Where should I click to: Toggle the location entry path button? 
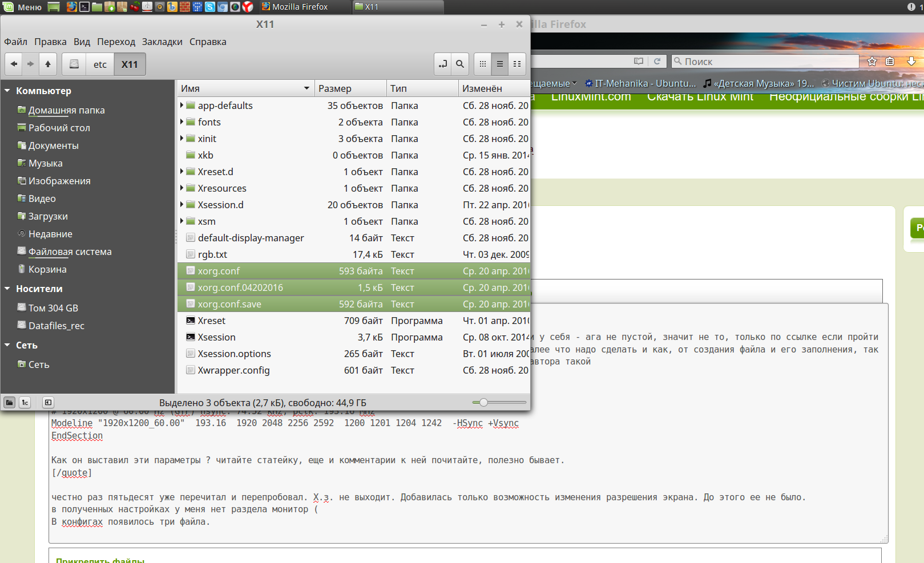[x=443, y=64]
